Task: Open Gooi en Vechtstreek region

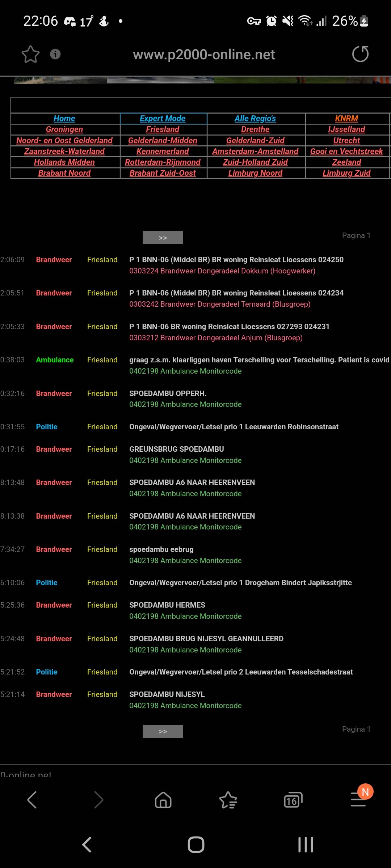Action: (346, 151)
